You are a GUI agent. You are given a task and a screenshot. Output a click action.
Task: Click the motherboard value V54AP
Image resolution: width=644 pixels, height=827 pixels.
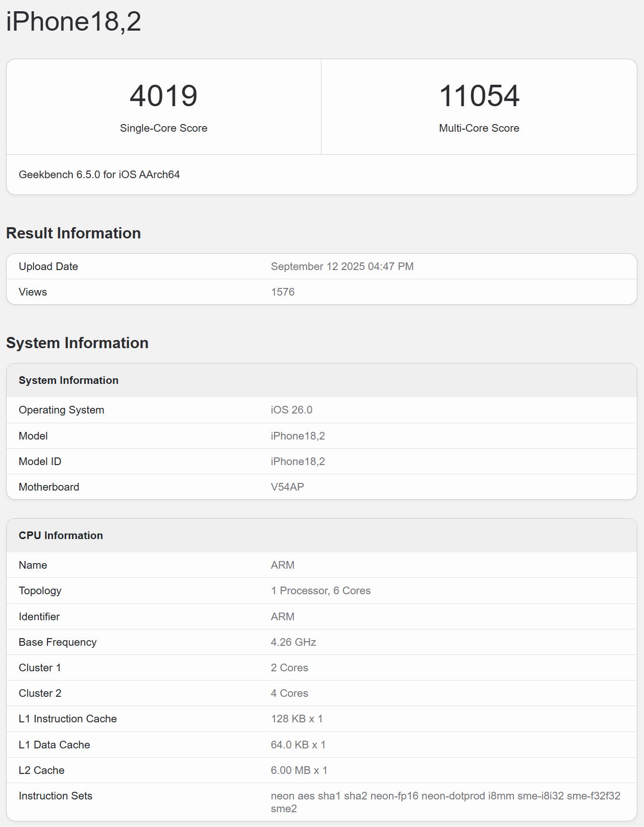[x=287, y=487]
